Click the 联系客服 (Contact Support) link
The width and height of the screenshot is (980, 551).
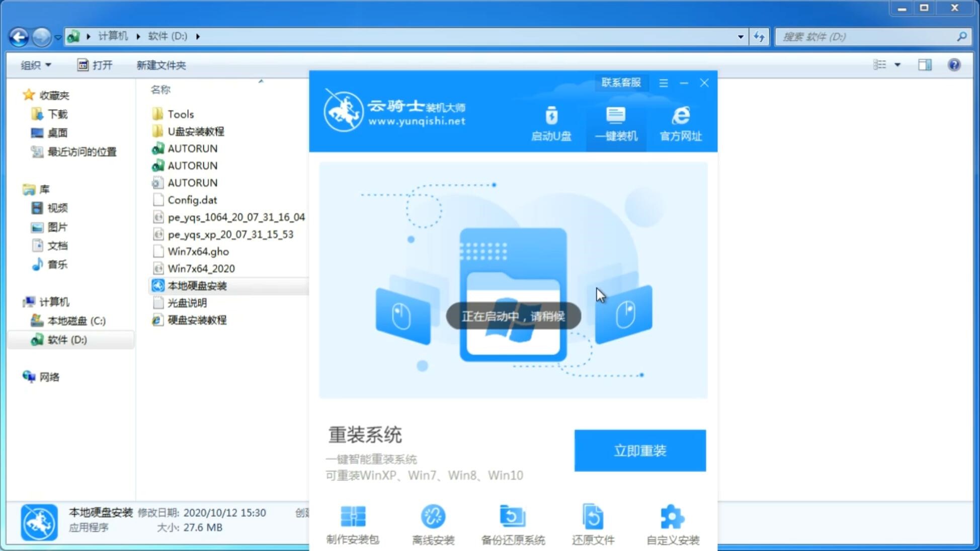620,82
